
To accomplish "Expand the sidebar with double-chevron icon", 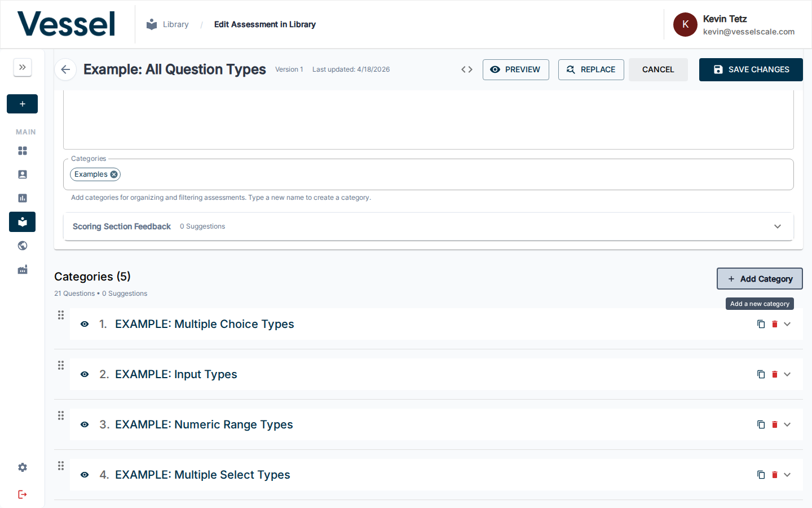I will (23, 67).
